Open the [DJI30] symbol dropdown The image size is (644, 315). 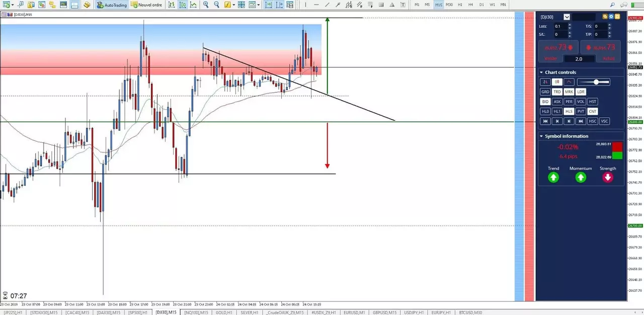tap(567, 17)
